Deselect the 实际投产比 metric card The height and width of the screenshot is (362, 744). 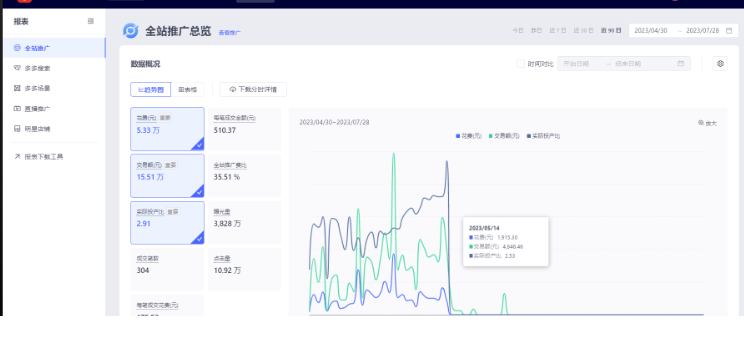tap(167, 223)
